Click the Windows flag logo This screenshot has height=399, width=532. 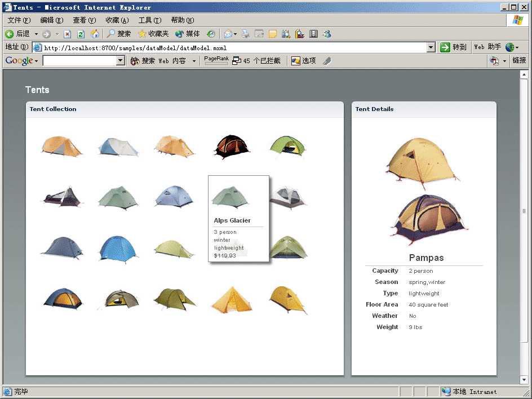[518, 20]
